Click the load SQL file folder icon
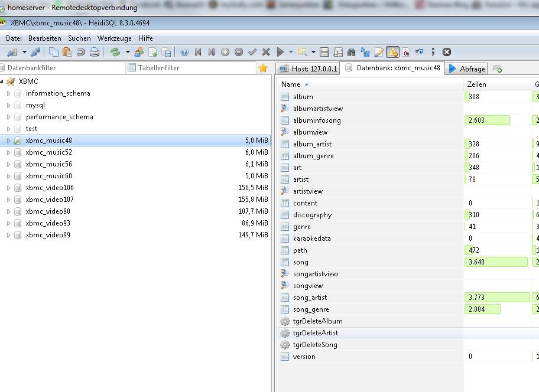 (x=302, y=52)
